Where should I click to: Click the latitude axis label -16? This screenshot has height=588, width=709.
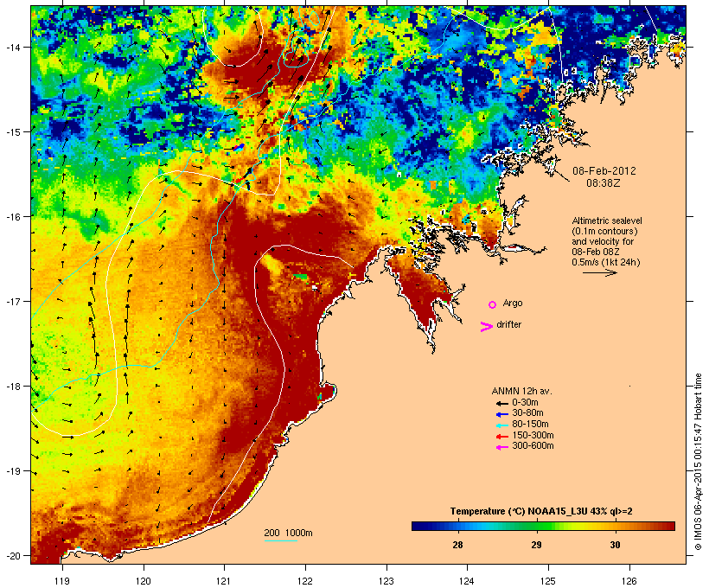pyautogui.click(x=12, y=217)
